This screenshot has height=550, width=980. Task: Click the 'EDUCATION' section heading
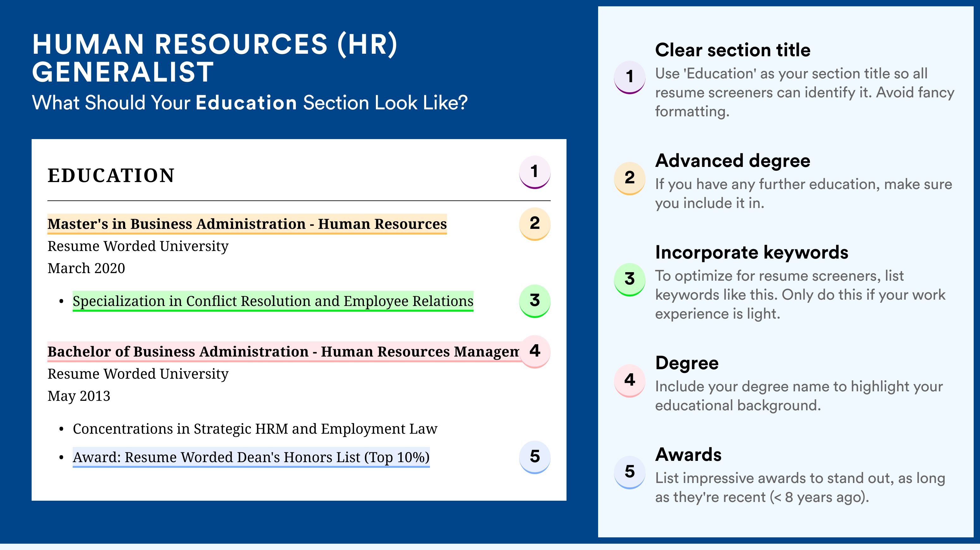(111, 176)
